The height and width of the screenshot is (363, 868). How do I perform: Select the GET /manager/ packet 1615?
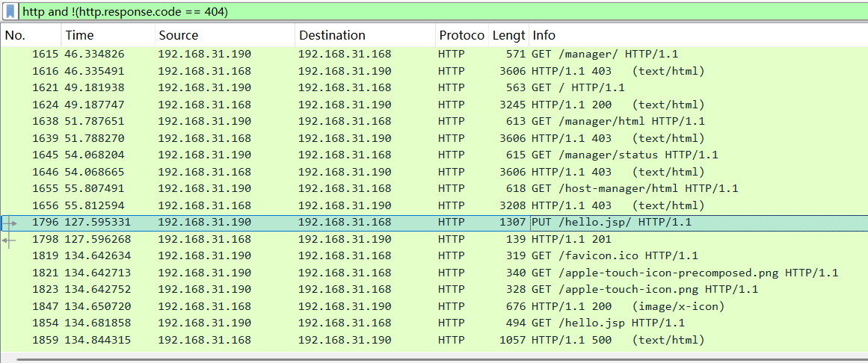pos(434,55)
